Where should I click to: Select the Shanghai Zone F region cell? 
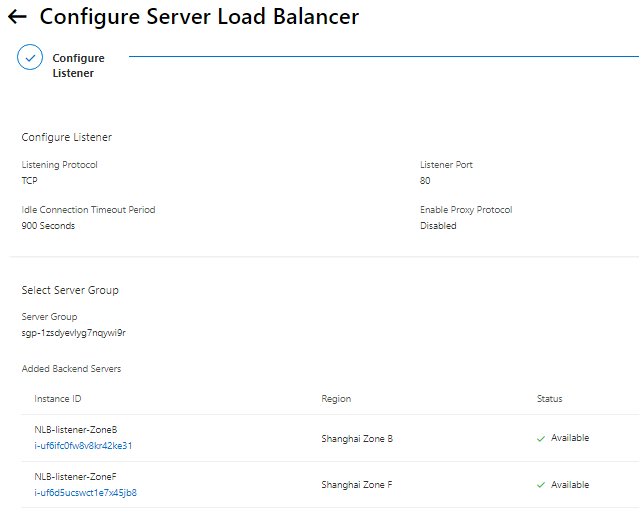pyautogui.click(x=357, y=485)
